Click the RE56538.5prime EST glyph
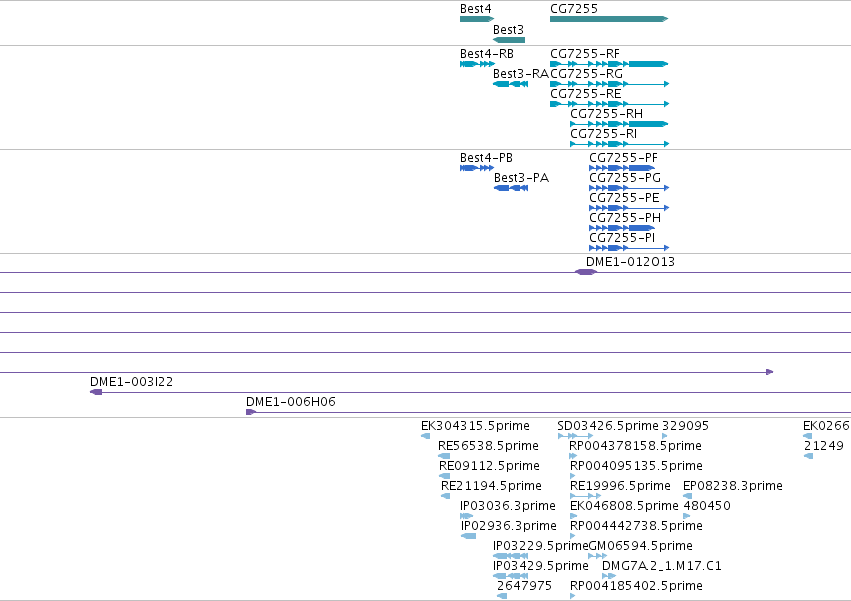Image resolution: width=851 pixels, height=601 pixels. pos(444,456)
